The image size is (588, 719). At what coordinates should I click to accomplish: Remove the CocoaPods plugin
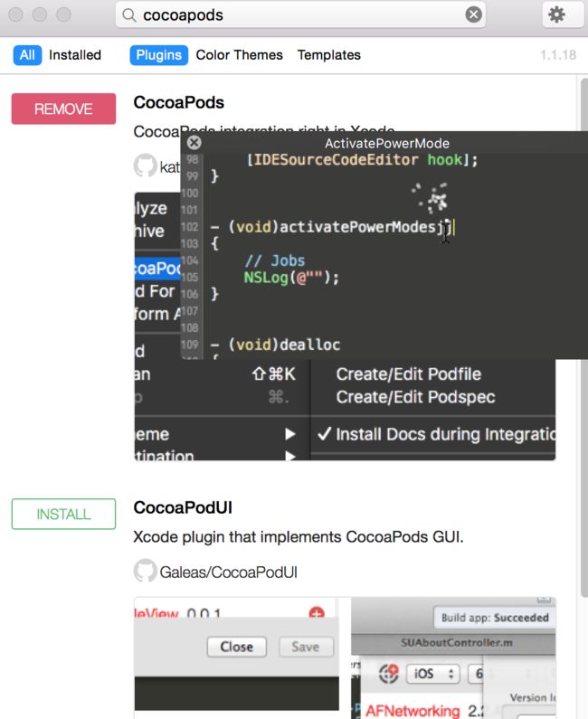[x=63, y=109]
